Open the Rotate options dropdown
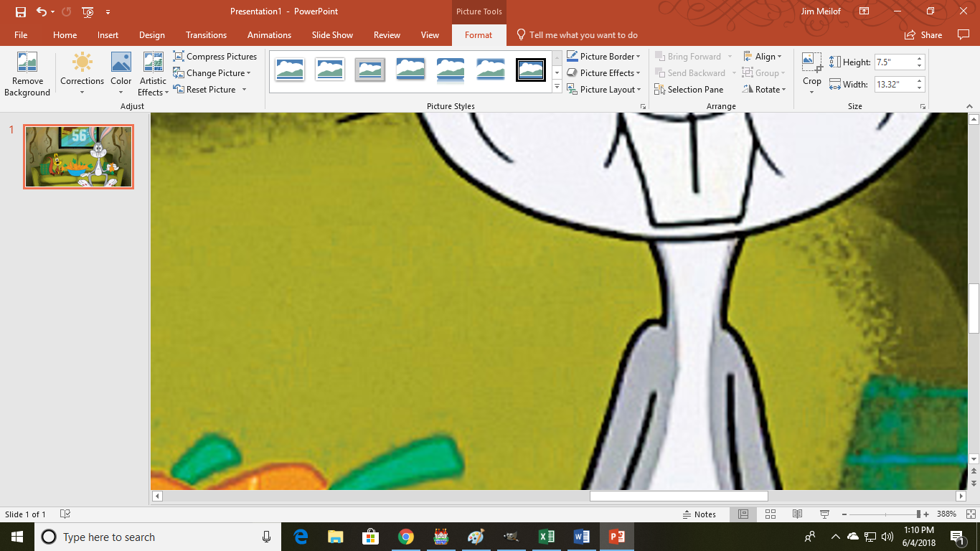This screenshot has height=551, width=980. [763, 89]
